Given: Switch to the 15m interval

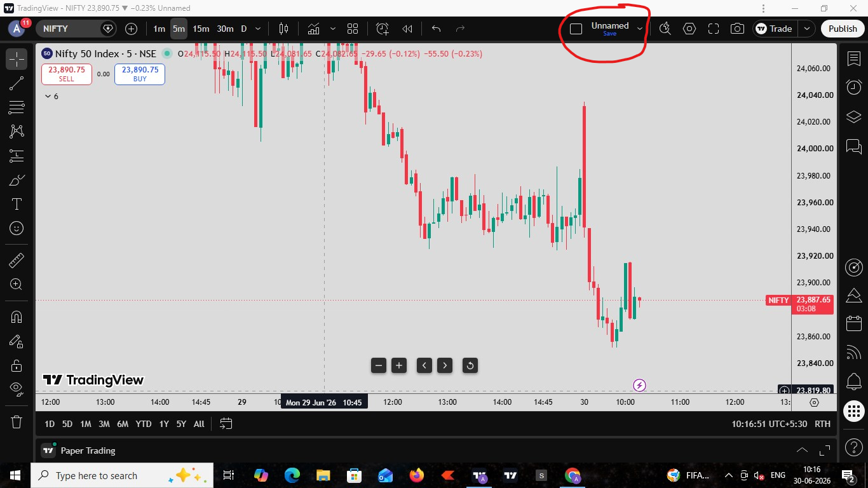Looking at the screenshot, I should (x=201, y=29).
